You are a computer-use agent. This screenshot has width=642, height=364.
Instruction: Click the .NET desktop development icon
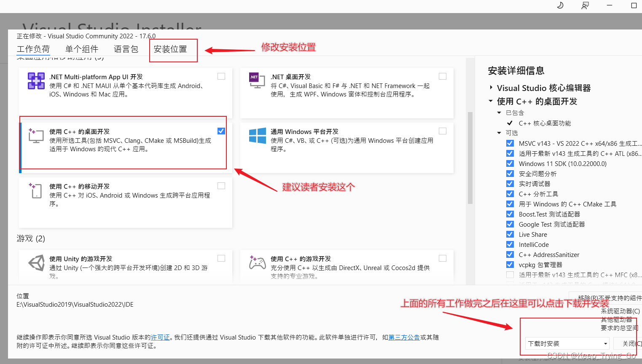(257, 80)
